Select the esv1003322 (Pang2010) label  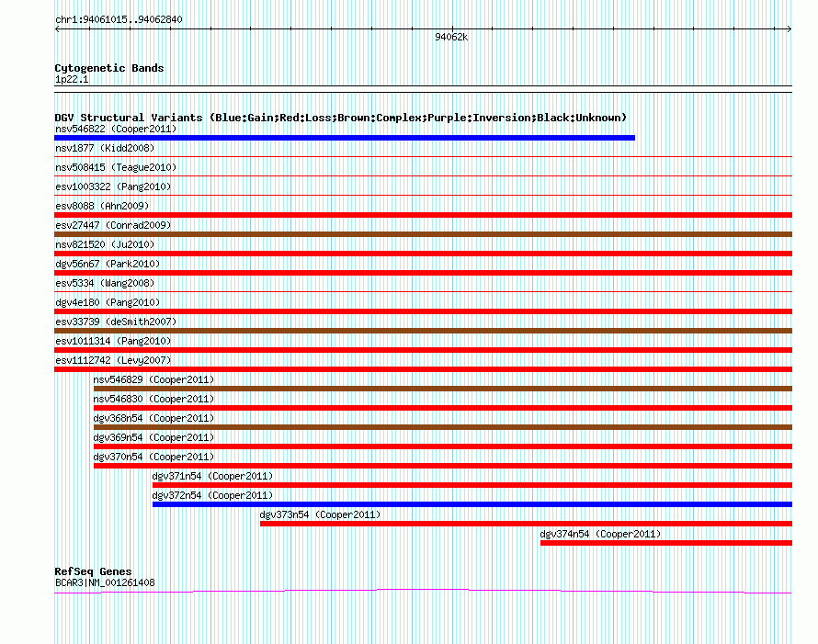tap(113, 186)
